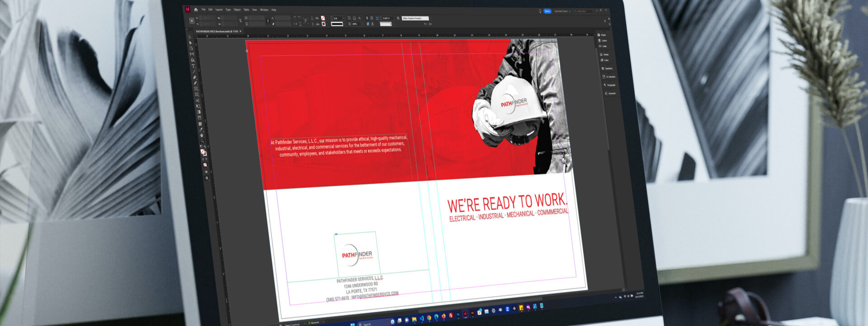
Task: Select the Gap tool
Action: click(x=192, y=54)
